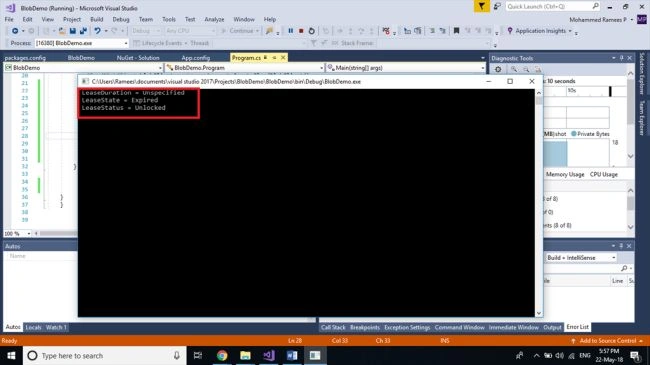Switch to the App.config tab
Viewport: 650px width, 365px height.
196,58
